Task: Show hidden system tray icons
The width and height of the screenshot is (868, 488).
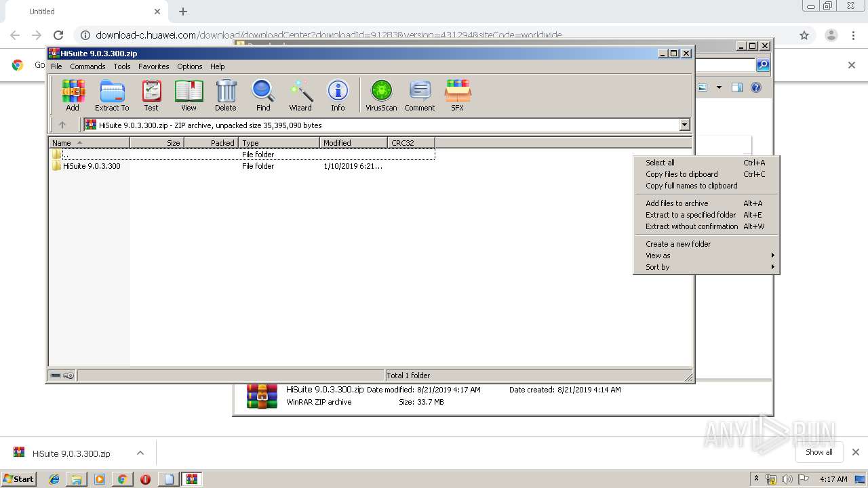Action: [x=756, y=479]
